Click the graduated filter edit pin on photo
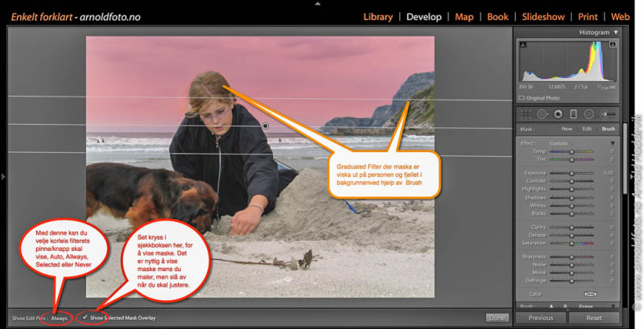Image resolution: width=644 pixels, height=329 pixels. tap(266, 126)
